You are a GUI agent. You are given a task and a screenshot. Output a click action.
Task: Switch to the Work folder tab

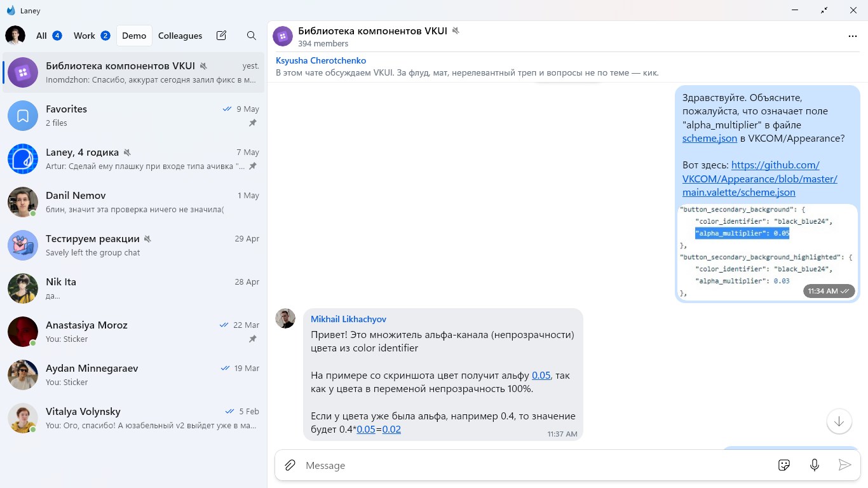pos(92,36)
